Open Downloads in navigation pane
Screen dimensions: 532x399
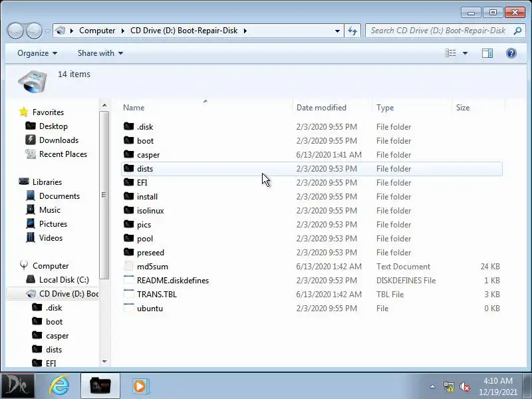(59, 140)
